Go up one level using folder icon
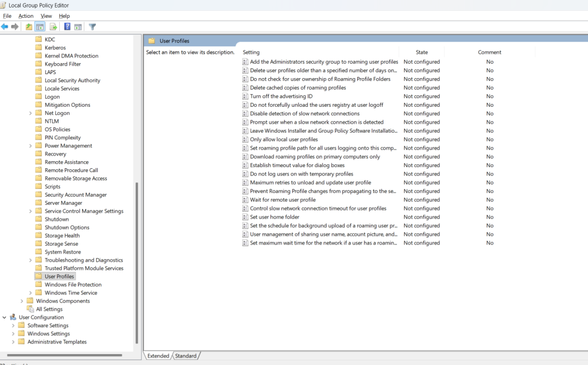This screenshot has width=588, height=365. coord(29,27)
